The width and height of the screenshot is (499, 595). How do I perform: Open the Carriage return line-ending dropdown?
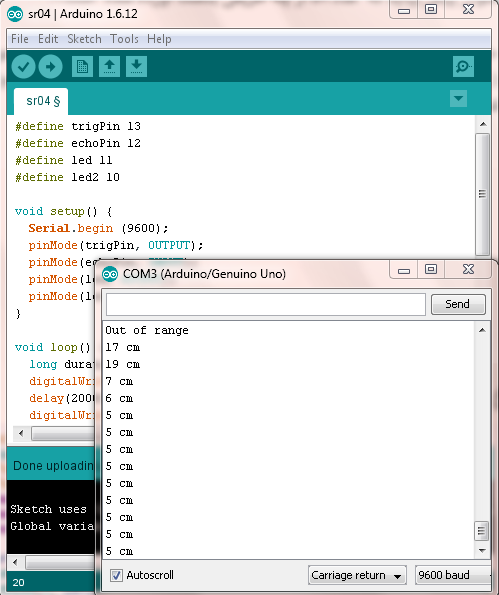[x=357, y=575]
